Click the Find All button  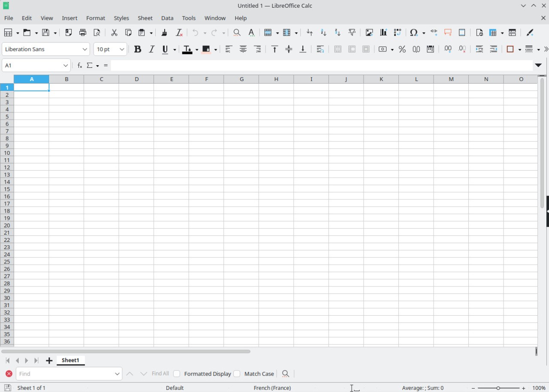point(160,374)
